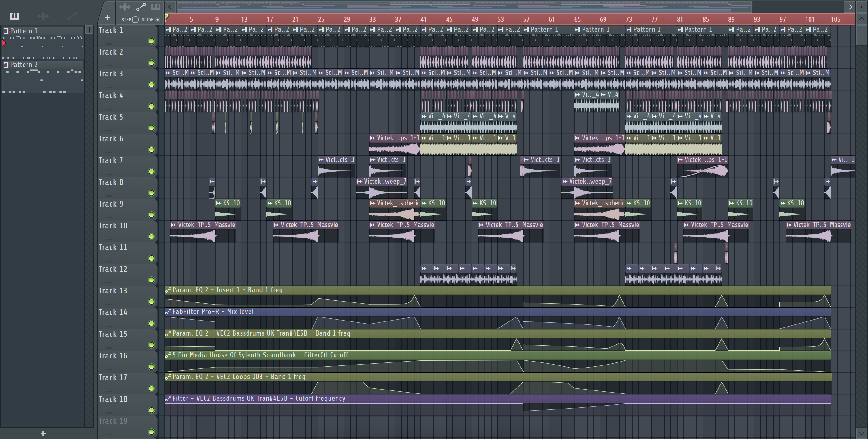This screenshot has width=868, height=439.
Task: Mute Track 1 with its green LED
Action: (x=151, y=41)
